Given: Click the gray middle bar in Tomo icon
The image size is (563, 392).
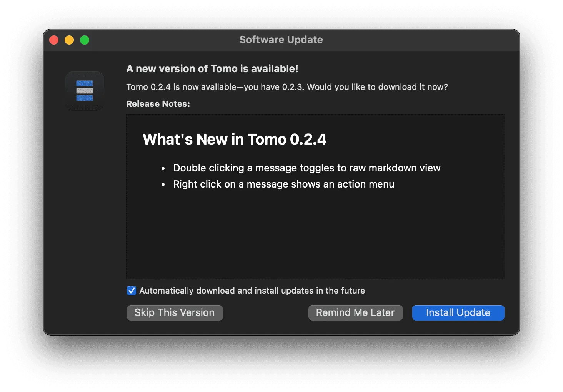Looking at the screenshot, I should point(85,91).
